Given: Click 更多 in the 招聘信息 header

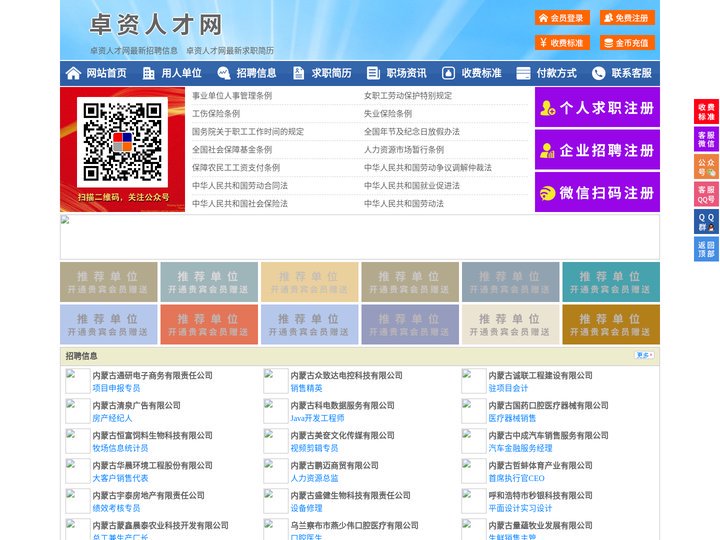Looking at the screenshot, I should (644, 355).
